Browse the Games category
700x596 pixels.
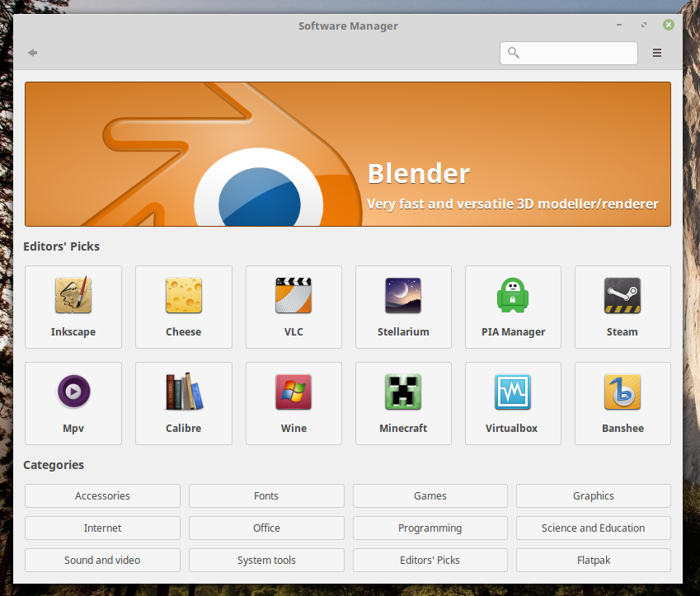(430, 496)
